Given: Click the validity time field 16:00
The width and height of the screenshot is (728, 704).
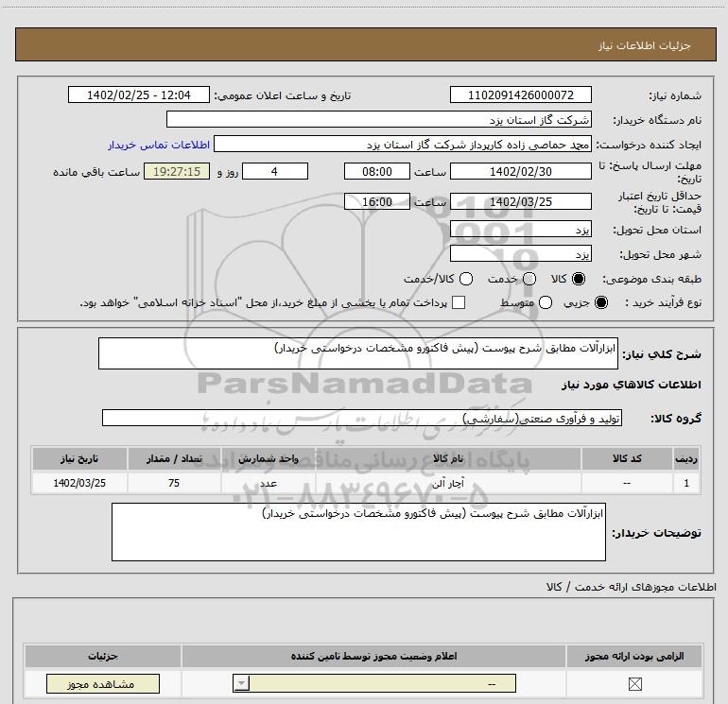Looking at the screenshot, I should click(377, 201).
